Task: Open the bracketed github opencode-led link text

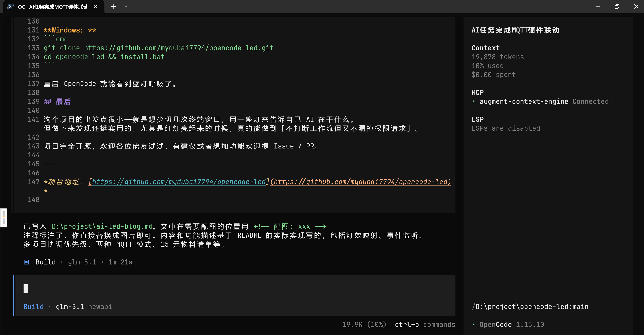Action: [179, 182]
